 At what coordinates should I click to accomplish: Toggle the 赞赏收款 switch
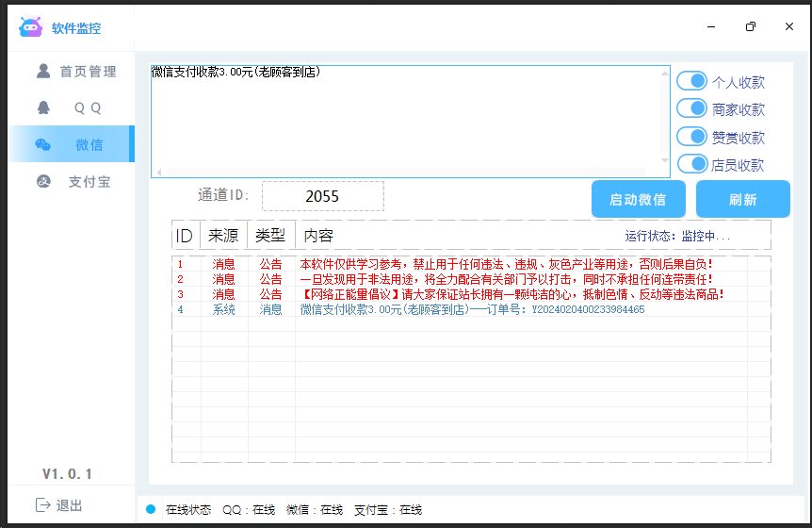pyautogui.click(x=691, y=137)
